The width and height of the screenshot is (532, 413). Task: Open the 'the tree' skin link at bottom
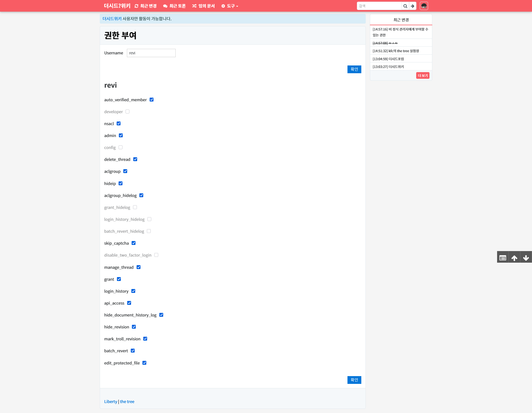127,401
